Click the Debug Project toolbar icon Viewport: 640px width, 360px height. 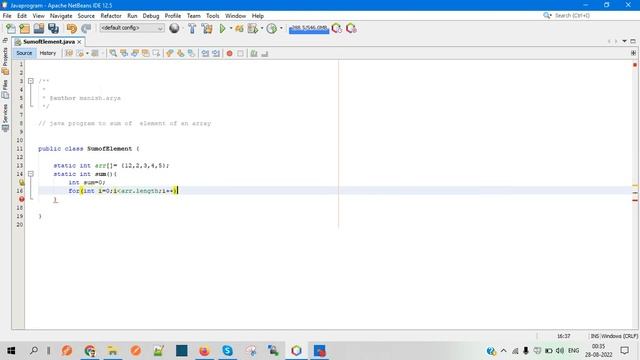240,28
